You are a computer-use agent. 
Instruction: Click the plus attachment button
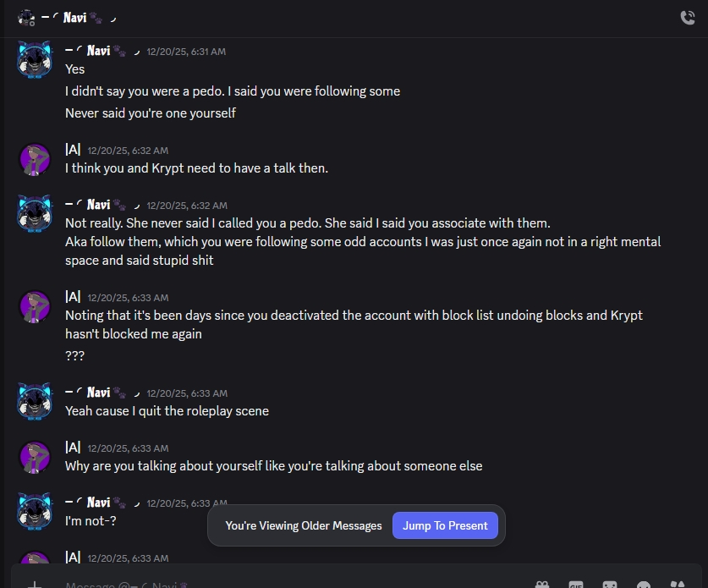click(35, 585)
